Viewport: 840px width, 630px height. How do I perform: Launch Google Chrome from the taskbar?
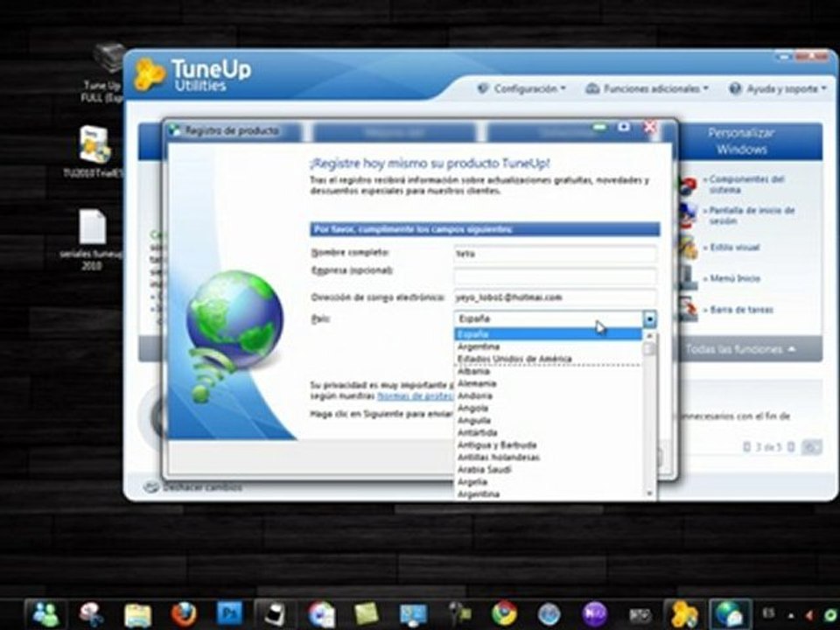coord(504,614)
